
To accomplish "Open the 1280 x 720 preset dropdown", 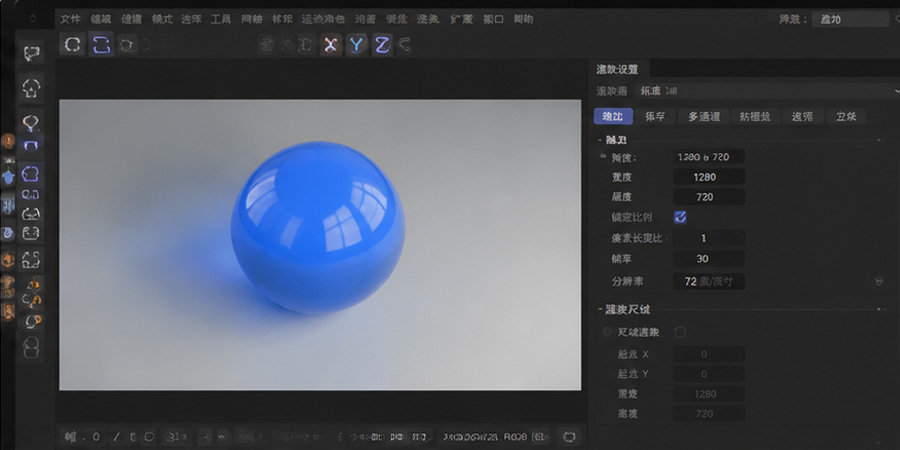I will click(x=709, y=157).
